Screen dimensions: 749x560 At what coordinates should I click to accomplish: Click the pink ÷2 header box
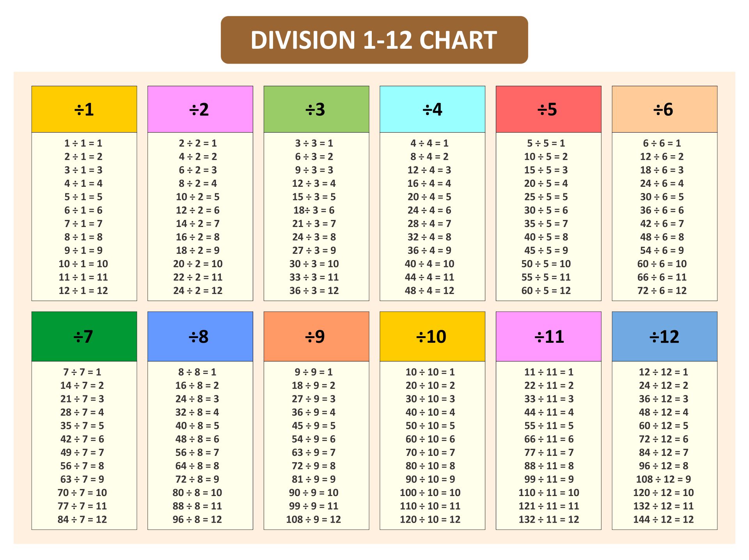pyautogui.click(x=200, y=109)
